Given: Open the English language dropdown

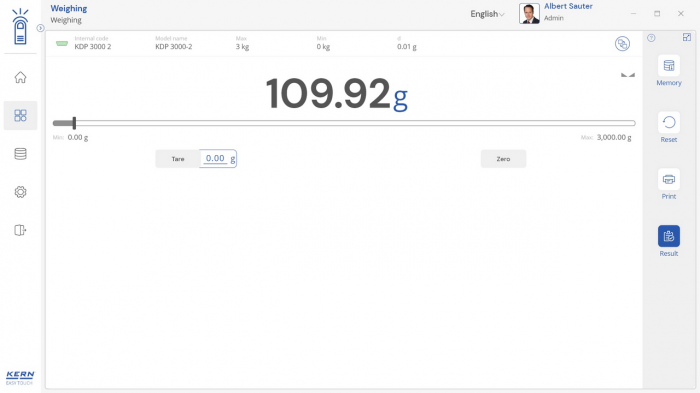Looking at the screenshot, I should pos(487,14).
